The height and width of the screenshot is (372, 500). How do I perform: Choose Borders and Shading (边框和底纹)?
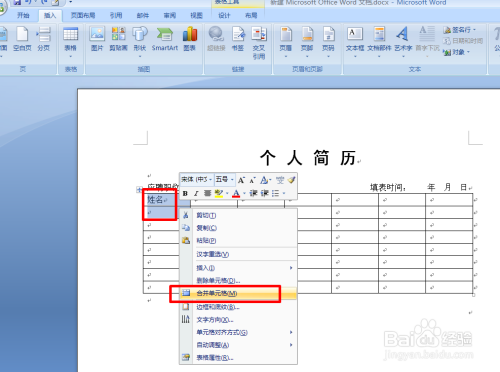pos(238,307)
